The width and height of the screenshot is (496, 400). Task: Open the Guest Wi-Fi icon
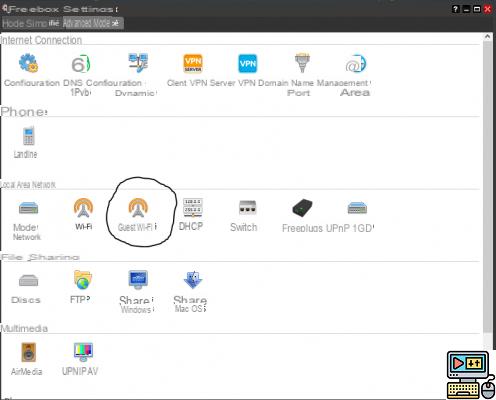point(138,208)
